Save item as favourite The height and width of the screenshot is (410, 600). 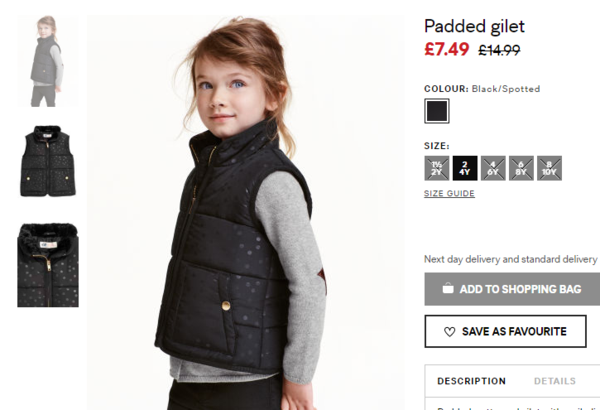point(505,332)
